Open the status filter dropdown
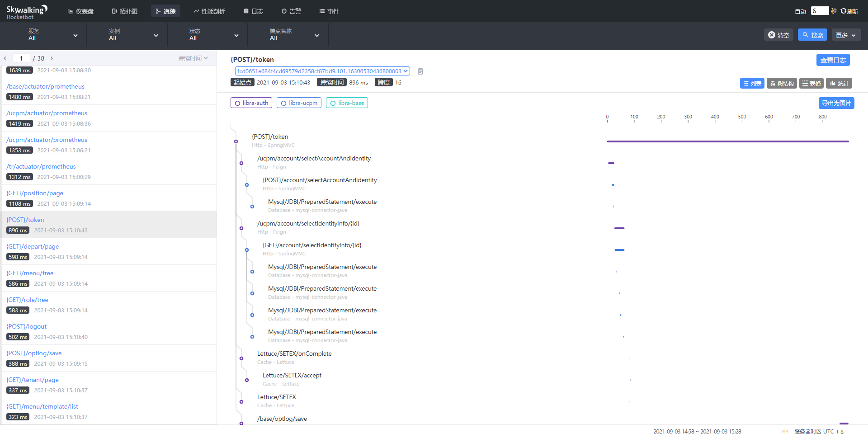The width and height of the screenshot is (868, 438). 214,35
